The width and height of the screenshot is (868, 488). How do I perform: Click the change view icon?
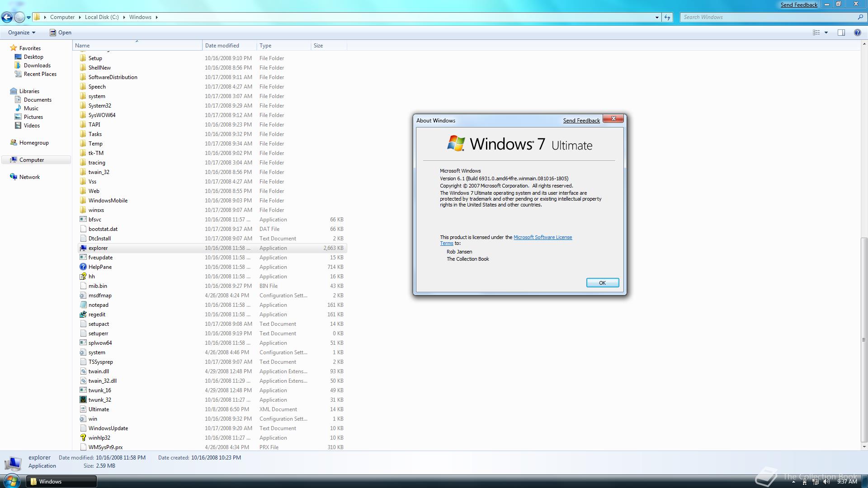pos(816,33)
